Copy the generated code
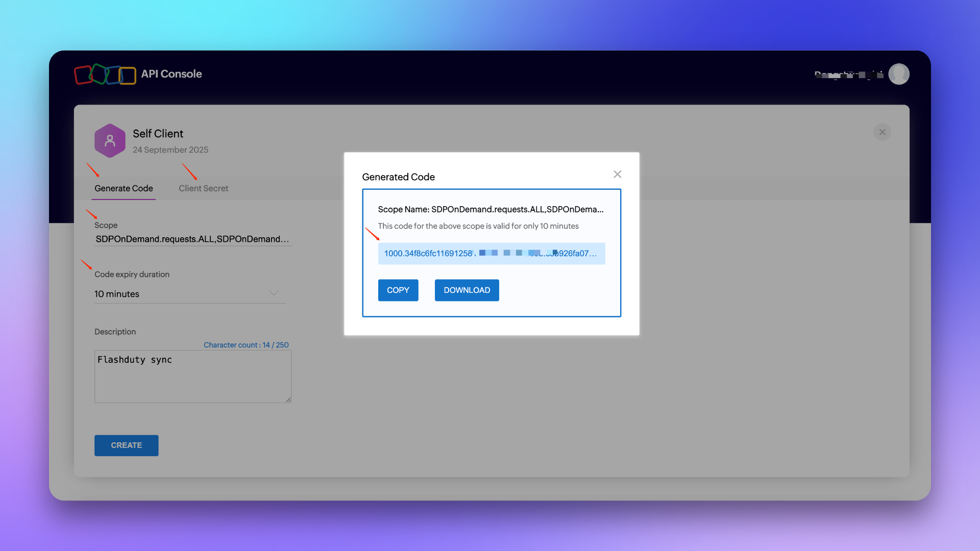 click(x=398, y=290)
